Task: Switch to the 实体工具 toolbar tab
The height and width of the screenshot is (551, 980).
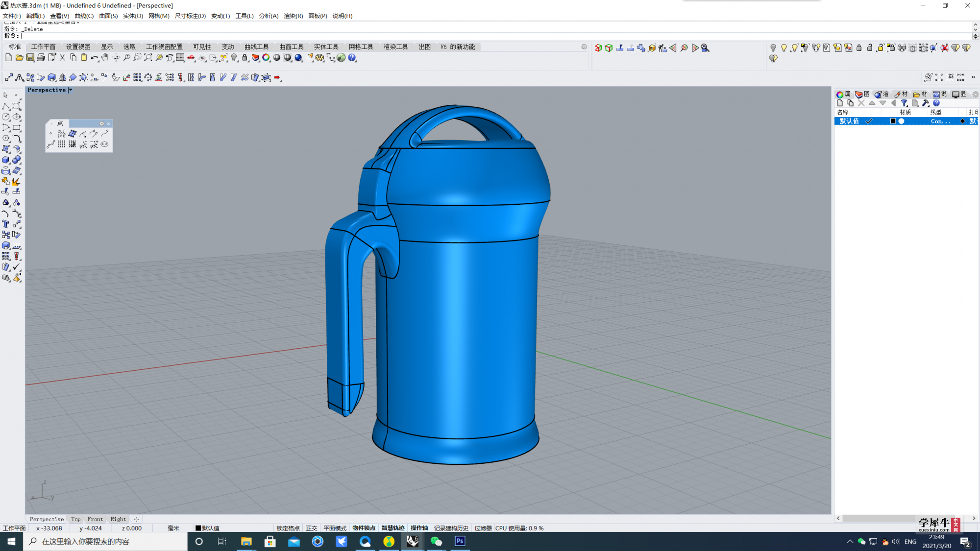Action: pos(326,47)
